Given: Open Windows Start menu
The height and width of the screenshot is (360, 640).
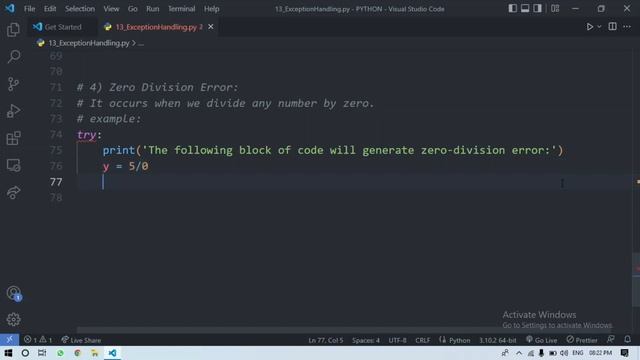Looking at the screenshot, I should coord(8,353).
